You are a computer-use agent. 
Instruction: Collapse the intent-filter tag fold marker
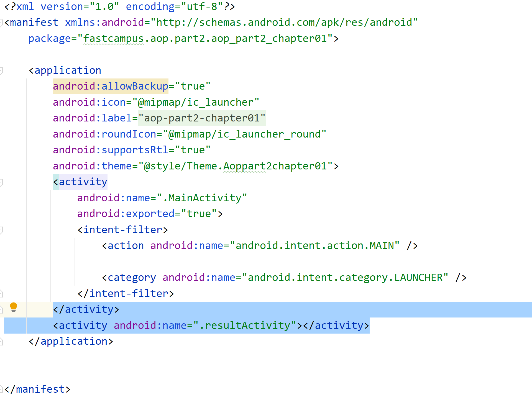pos(1,230)
